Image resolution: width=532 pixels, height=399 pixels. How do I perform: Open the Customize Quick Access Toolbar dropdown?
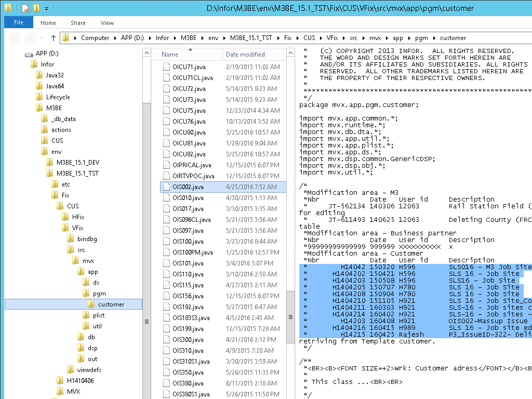click(x=46, y=9)
